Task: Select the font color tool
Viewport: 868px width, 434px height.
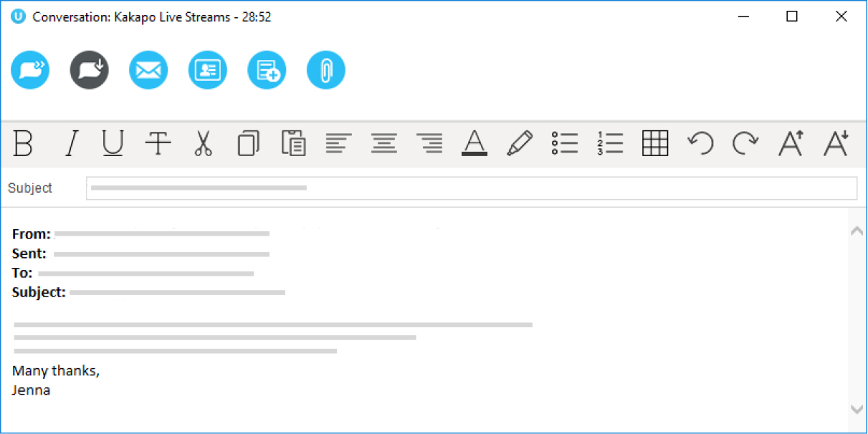Action: [474, 143]
